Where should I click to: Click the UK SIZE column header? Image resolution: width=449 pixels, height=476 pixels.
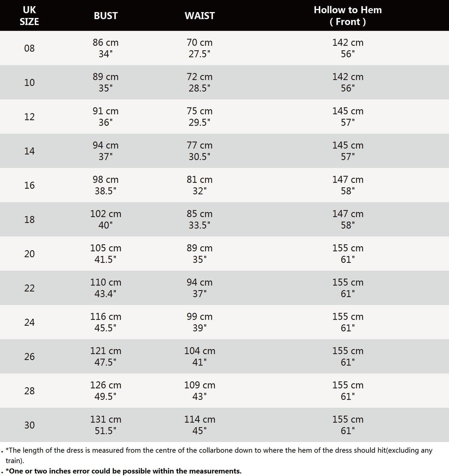(29, 16)
